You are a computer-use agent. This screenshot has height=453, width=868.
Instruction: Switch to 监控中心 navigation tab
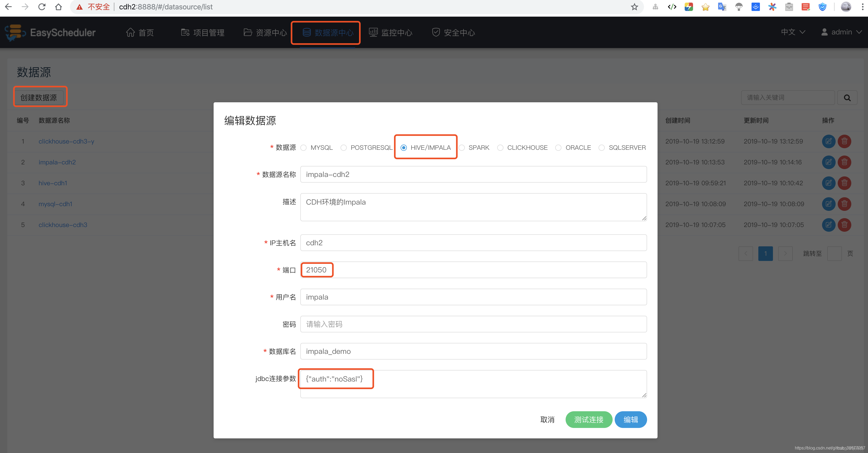click(x=391, y=32)
